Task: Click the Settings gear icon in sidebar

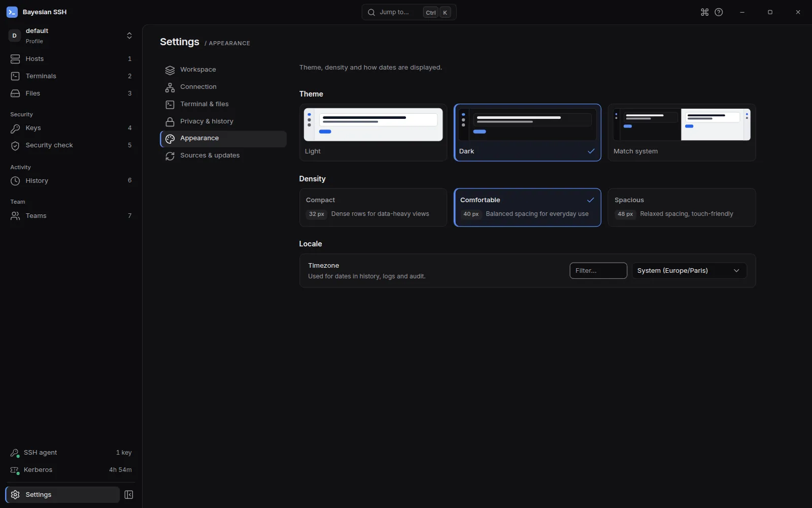Action: tap(15, 495)
